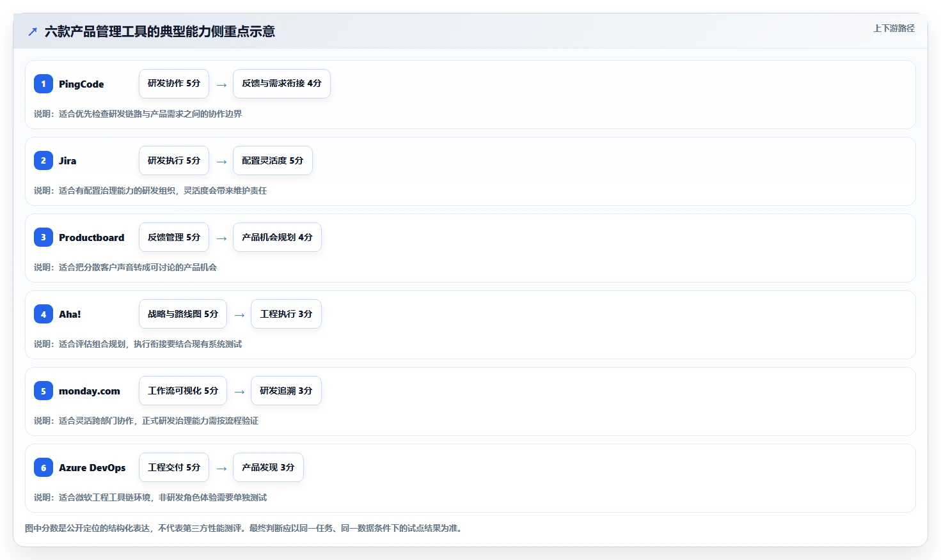Click the arrow icon beside the chart title
Screen dimensions: 941x560
coord(33,31)
